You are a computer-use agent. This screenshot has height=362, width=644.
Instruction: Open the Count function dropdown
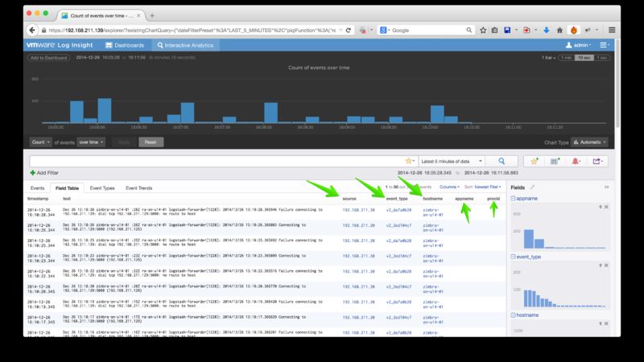pyautogui.click(x=40, y=142)
